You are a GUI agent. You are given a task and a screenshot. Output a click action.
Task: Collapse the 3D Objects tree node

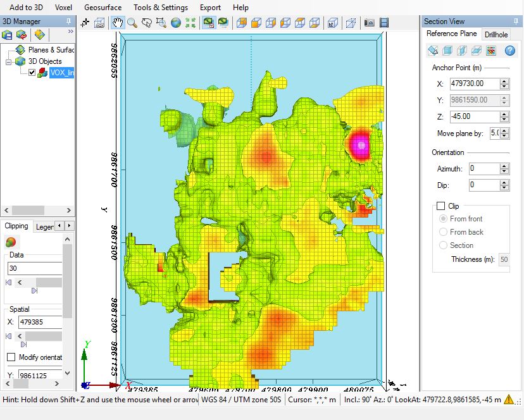9,61
